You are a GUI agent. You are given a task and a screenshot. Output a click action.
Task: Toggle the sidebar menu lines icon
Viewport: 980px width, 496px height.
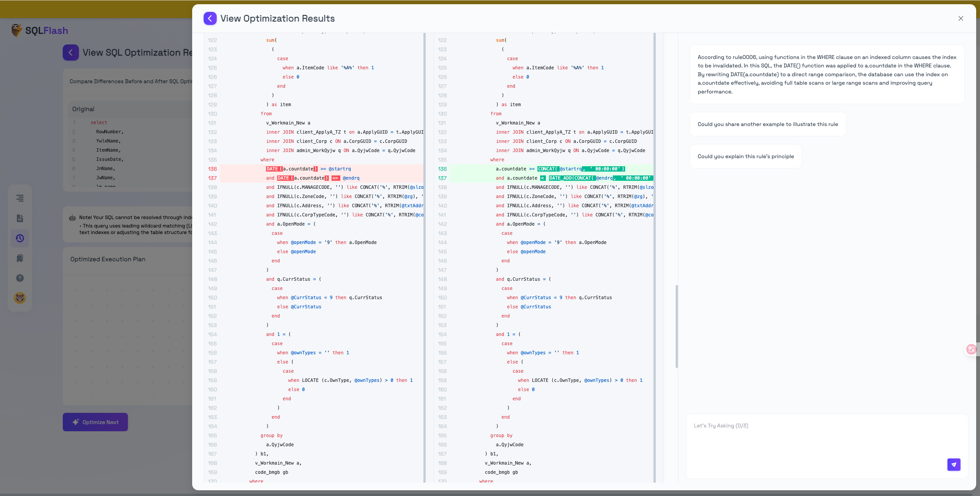point(20,198)
